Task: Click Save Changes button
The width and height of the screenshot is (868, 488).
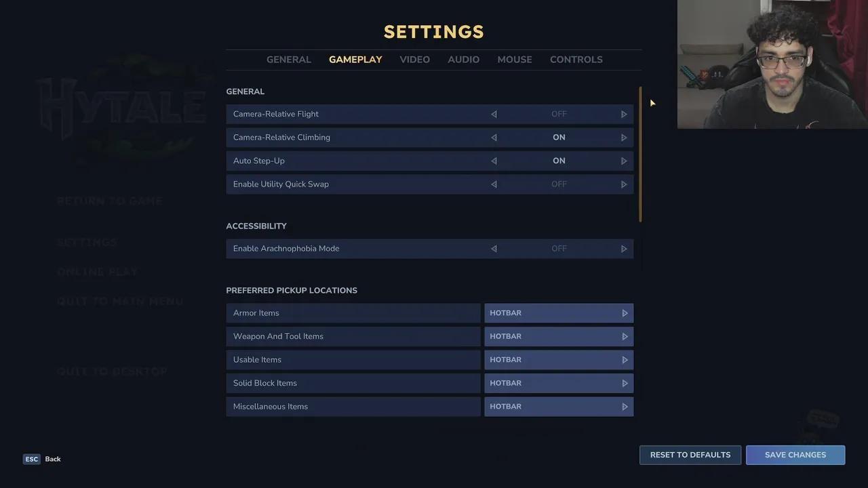Action: coord(795,455)
